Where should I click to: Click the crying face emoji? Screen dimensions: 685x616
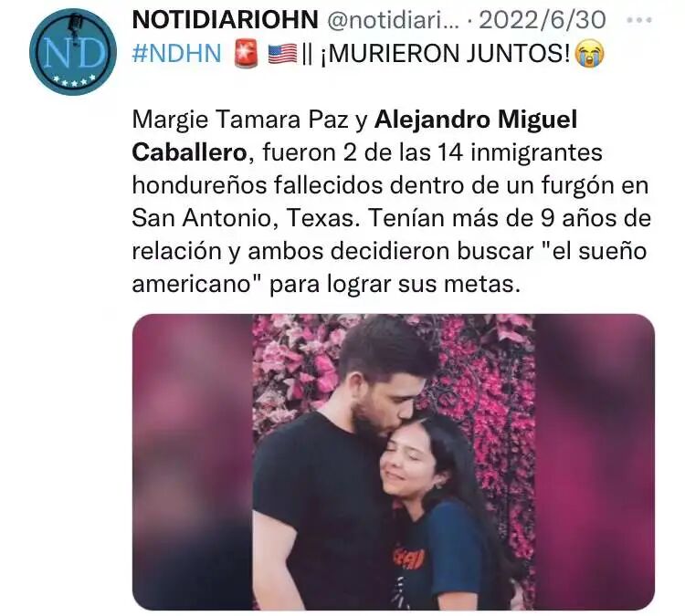pyautogui.click(x=589, y=54)
